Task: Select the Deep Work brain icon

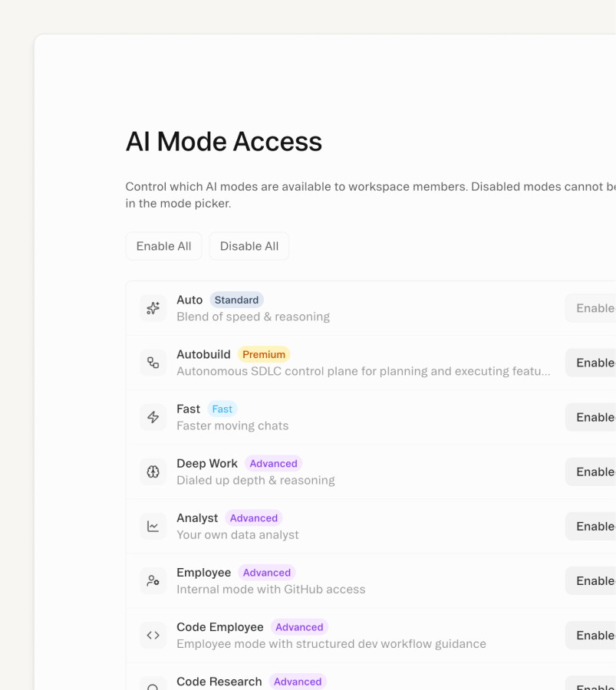Action: [x=153, y=471]
